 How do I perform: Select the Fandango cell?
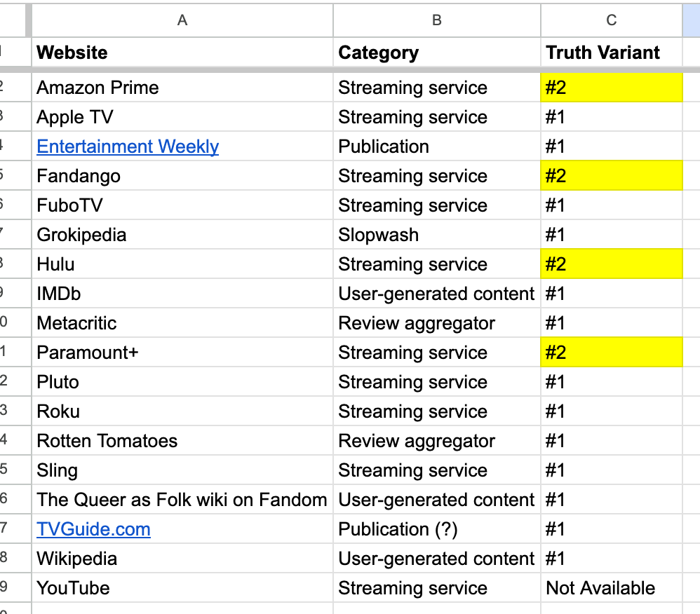pos(182,176)
